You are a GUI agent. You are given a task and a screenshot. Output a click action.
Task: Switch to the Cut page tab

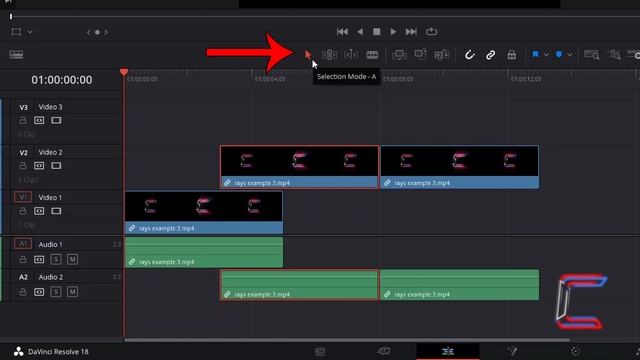[384, 351]
